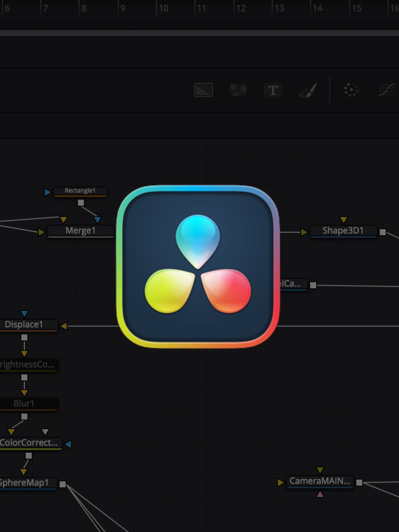Select the Shape3D1 node
The height and width of the screenshot is (532, 399).
point(343,231)
